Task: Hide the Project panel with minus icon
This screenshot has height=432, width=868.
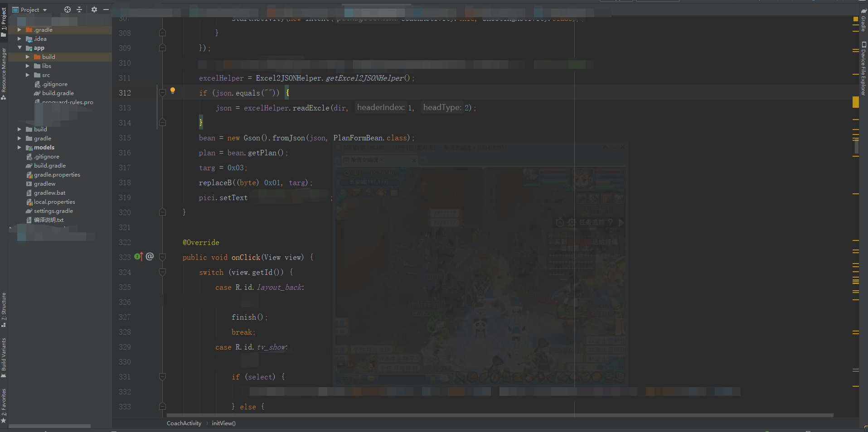Action: tap(106, 10)
